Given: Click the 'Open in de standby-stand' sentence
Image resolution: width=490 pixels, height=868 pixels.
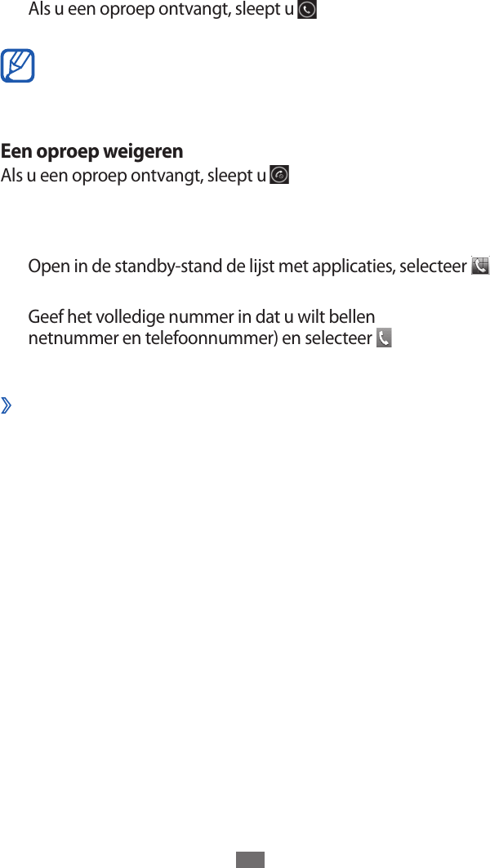Looking at the screenshot, I should tap(247, 266).
